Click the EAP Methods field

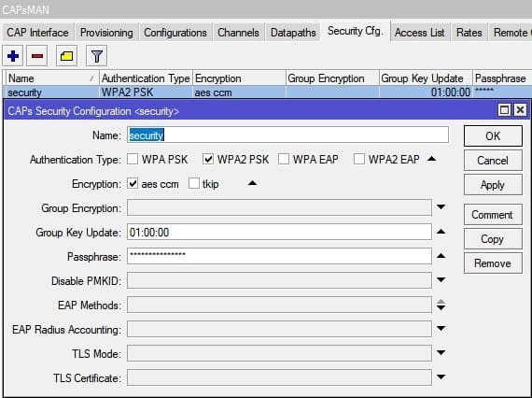click(279, 305)
